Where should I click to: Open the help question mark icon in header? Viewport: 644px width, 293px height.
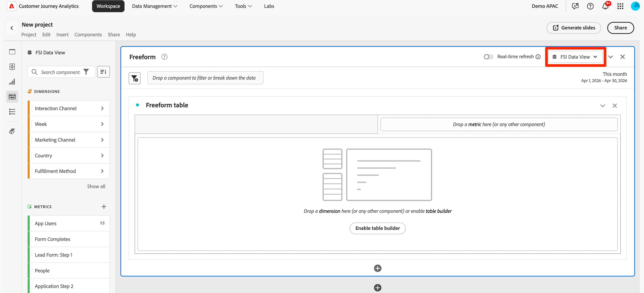coord(590,6)
